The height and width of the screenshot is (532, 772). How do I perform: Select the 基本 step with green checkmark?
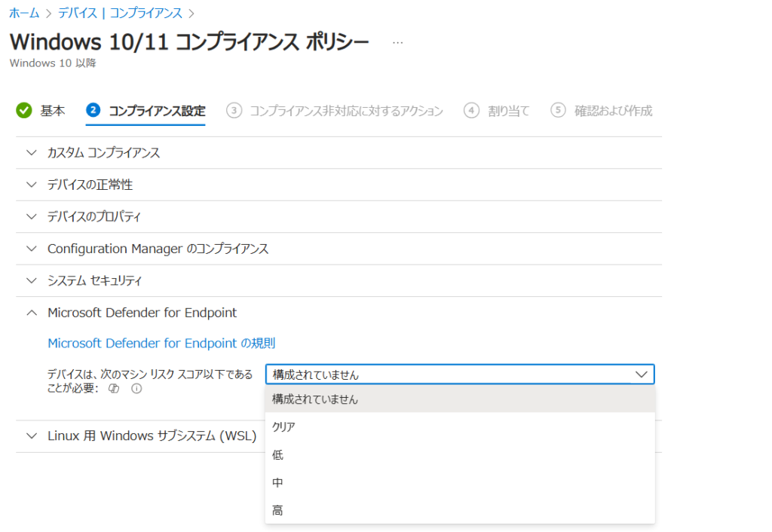[x=41, y=111]
